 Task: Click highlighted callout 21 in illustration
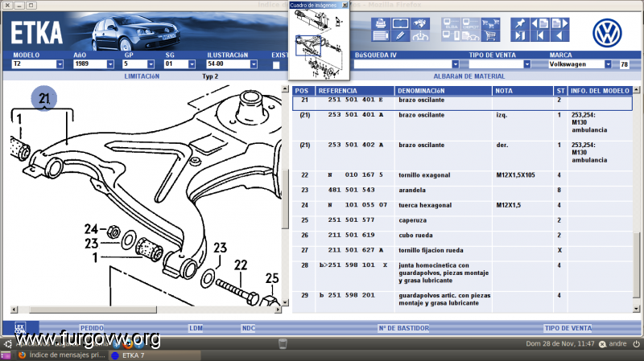pos(44,98)
